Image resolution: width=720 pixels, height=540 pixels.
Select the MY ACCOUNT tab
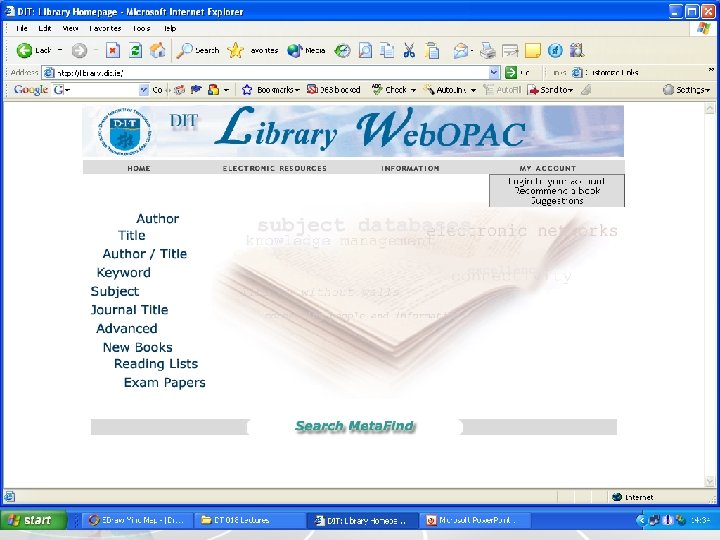pyautogui.click(x=547, y=168)
